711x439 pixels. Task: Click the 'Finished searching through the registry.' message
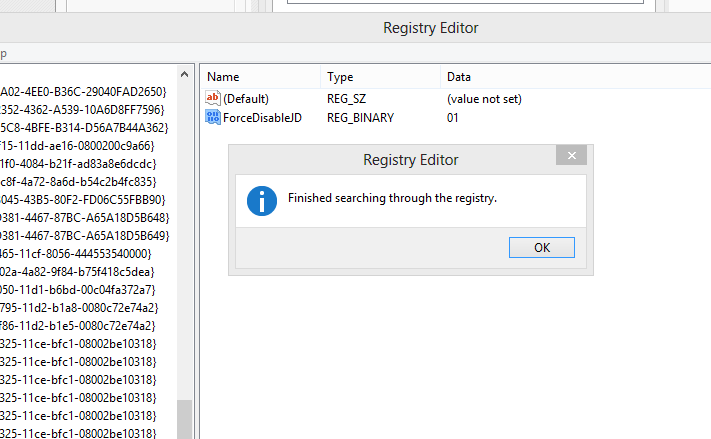pyautogui.click(x=392, y=198)
